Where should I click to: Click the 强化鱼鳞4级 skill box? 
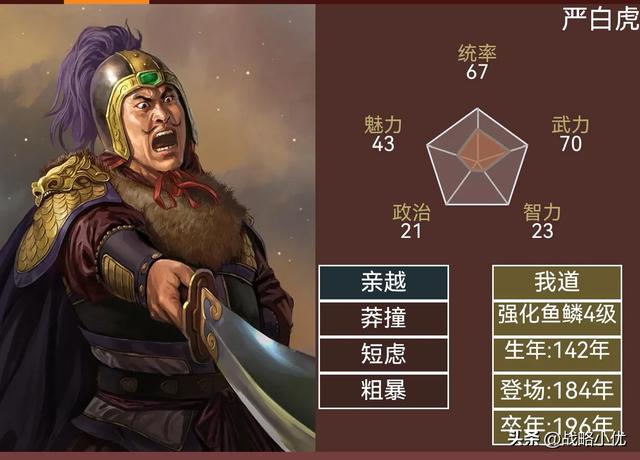tap(557, 318)
